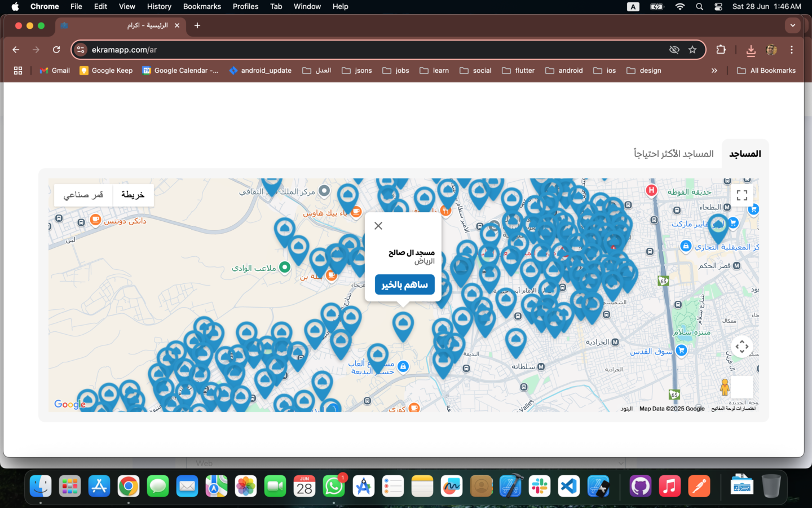This screenshot has width=812, height=508.
Task: Reload the current page
Action: [56, 50]
